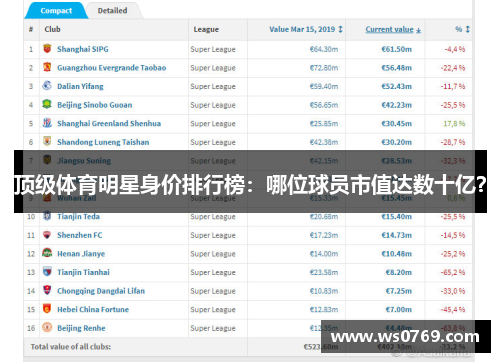Click Shenzhen FC club crest
The width and height of the screenshot is (500, 362).
tap(47, 235)
